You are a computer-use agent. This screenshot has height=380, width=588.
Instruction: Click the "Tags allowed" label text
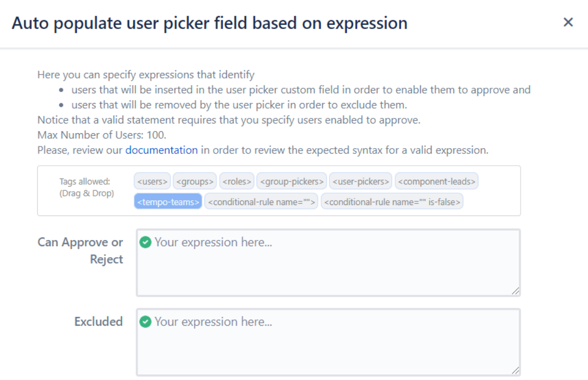85,181
